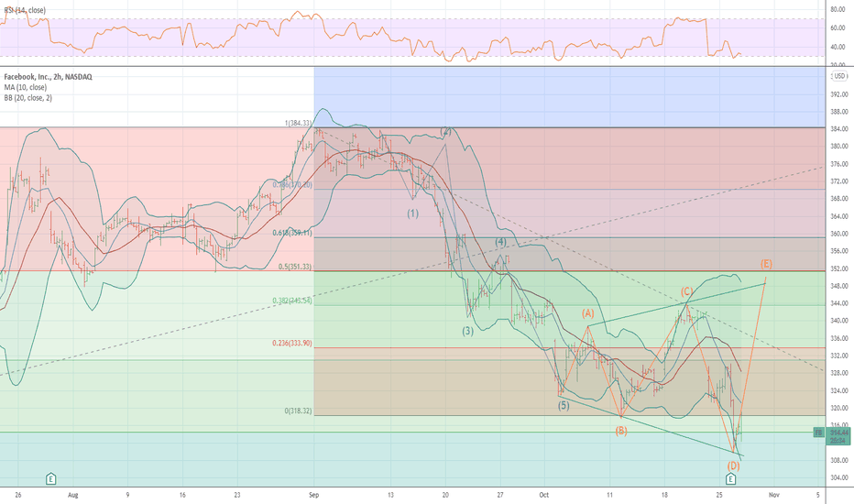Click the 1(384.33) Fibonacci level label
Screen dimensions: 854x504
pyautogui.click(x=299, y=123)
